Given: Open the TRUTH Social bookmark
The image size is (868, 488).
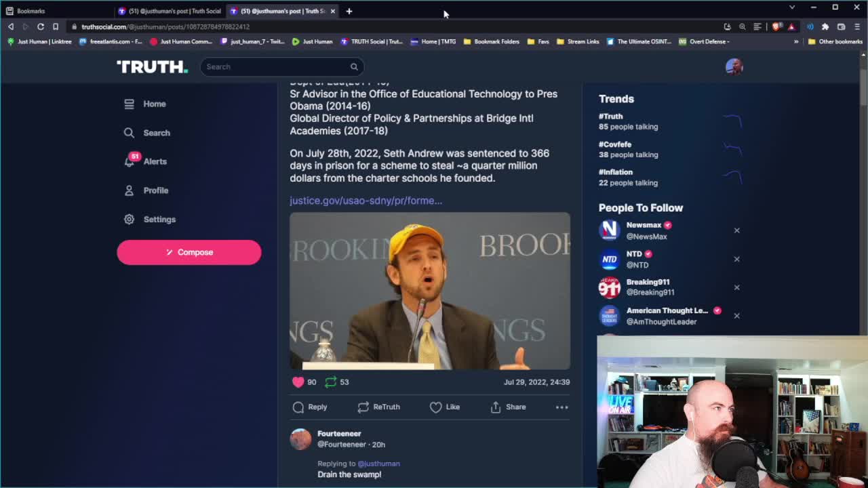Looking at the screenshot, I should point(372,41).
